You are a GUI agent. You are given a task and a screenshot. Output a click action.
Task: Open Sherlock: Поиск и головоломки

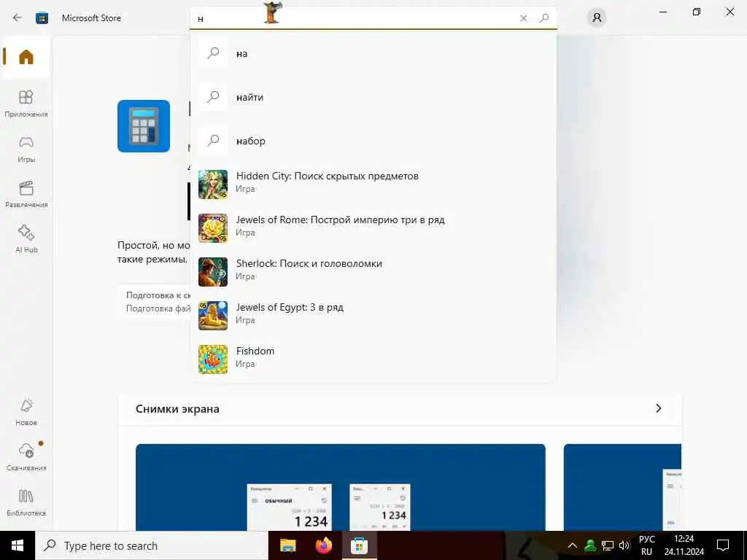[x=309, y=264]
